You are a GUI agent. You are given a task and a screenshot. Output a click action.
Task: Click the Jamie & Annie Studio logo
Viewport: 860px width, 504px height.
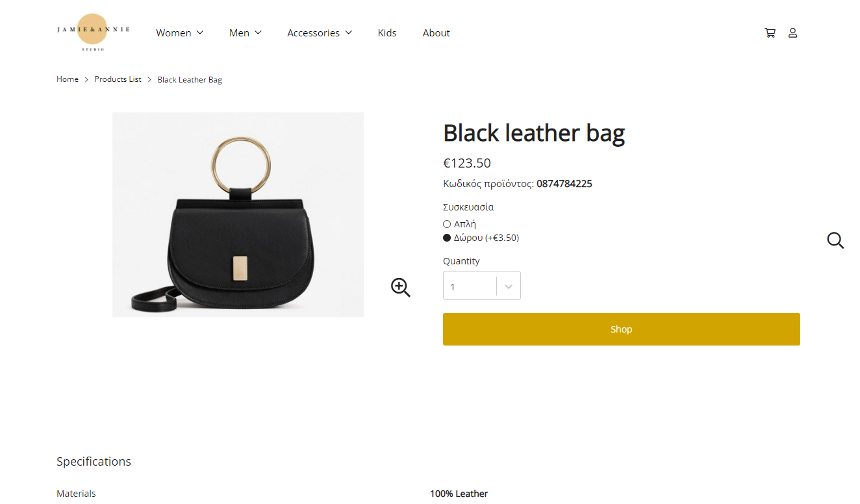tap(93, 32)
